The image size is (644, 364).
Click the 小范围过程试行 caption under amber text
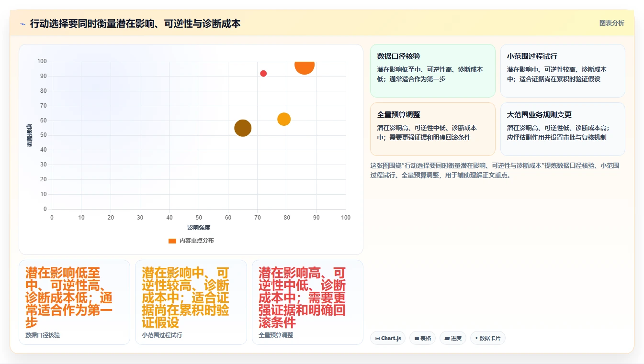(x=162, y=335)
